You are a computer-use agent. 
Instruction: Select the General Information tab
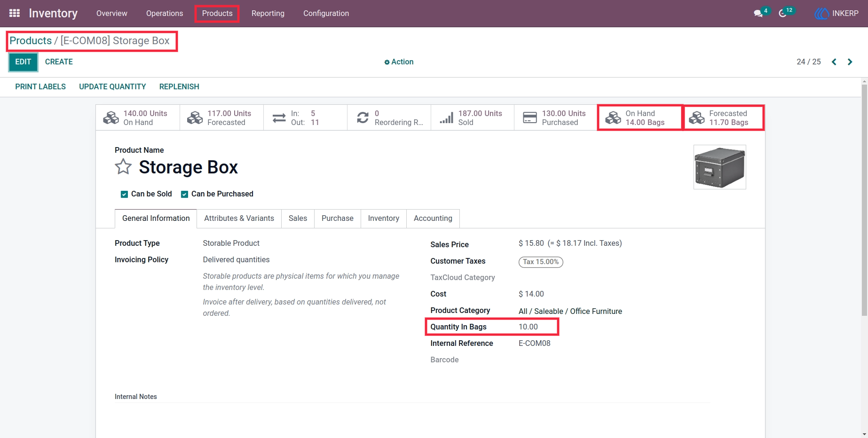click(156, 219)
